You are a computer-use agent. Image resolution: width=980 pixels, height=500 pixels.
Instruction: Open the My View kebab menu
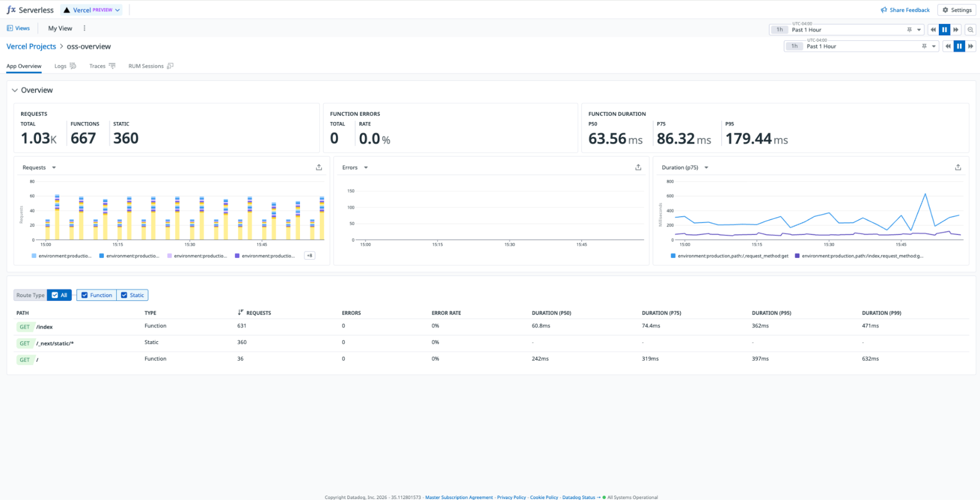click(x=84, y=28)
